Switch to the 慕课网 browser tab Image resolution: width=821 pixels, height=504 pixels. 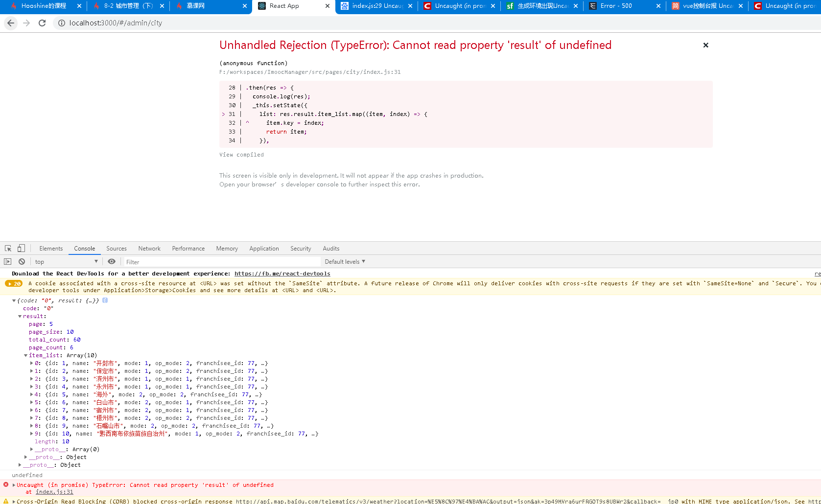pyautogui.click(x=196, y=6)
